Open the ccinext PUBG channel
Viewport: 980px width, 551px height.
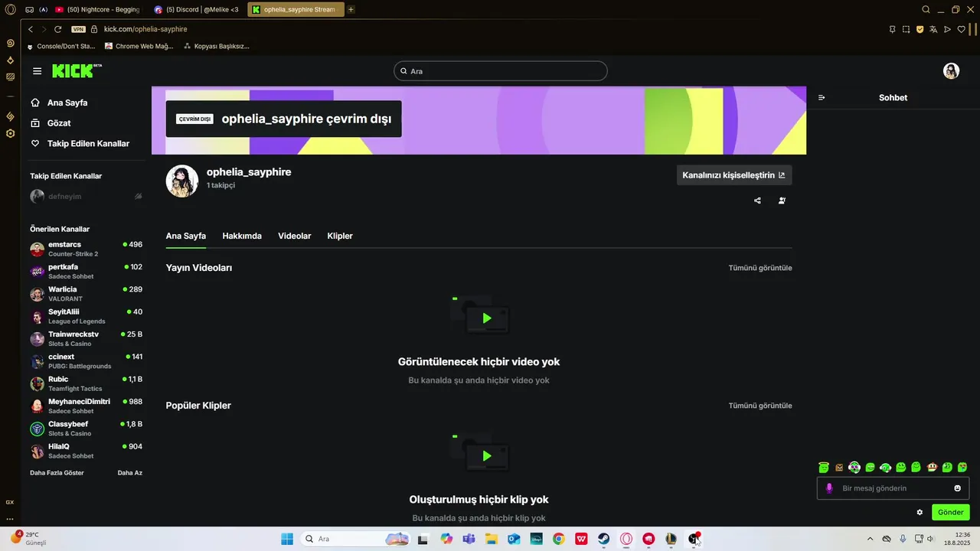pyautogui.click(x=87, y=361)
